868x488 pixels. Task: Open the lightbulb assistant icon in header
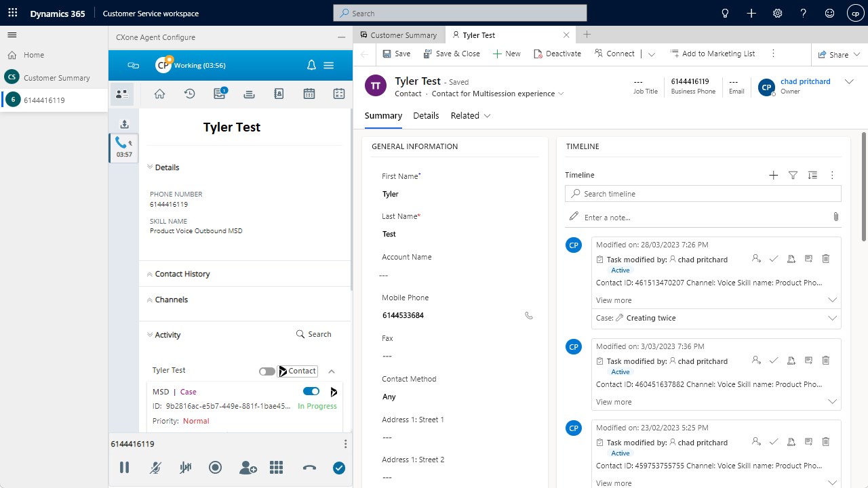click(725, 13)
